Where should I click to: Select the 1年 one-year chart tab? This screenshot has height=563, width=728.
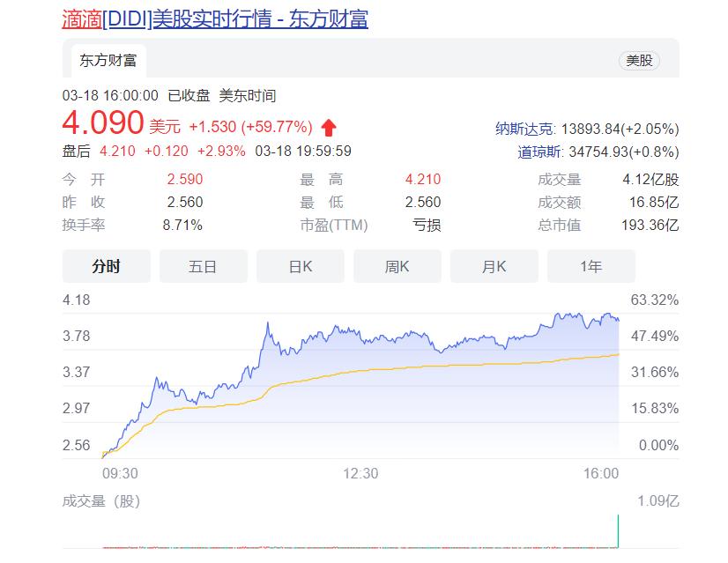click(591, 266)
